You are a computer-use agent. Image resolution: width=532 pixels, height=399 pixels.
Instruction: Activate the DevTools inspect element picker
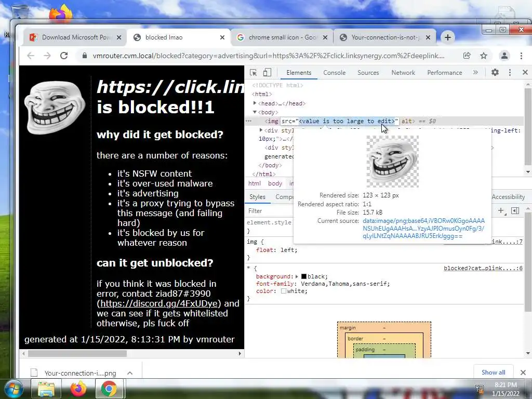pos(253,73)
